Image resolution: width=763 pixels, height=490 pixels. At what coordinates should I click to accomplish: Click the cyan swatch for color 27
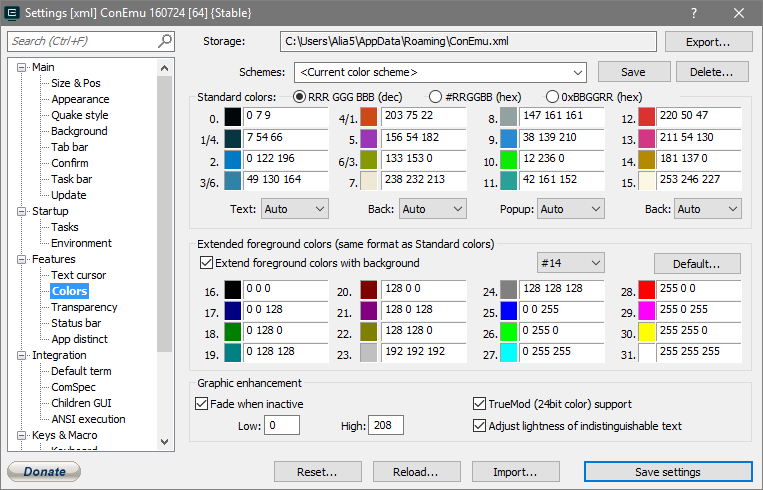pos(509,353)
